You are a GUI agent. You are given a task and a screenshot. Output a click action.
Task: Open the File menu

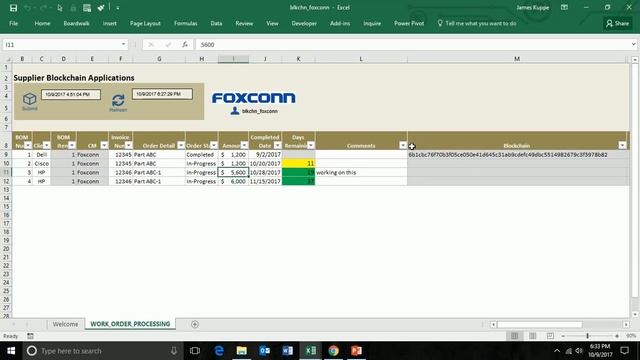(13, 23)
